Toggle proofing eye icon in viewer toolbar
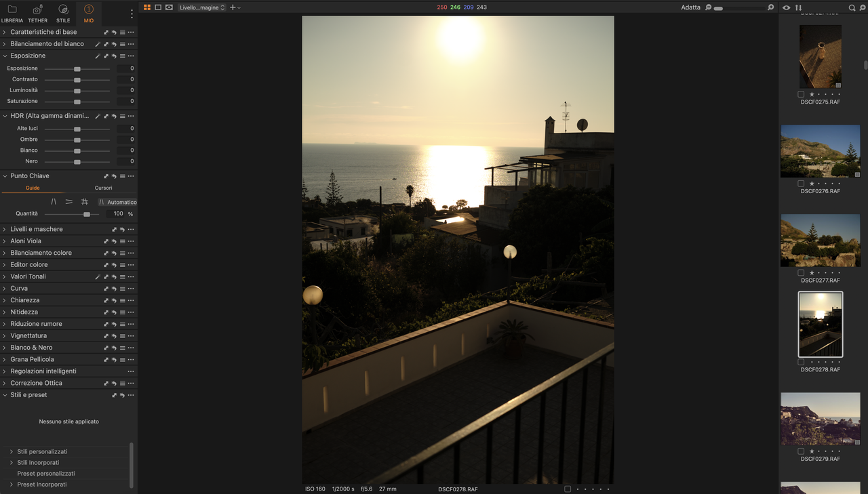 click(169, 7)
